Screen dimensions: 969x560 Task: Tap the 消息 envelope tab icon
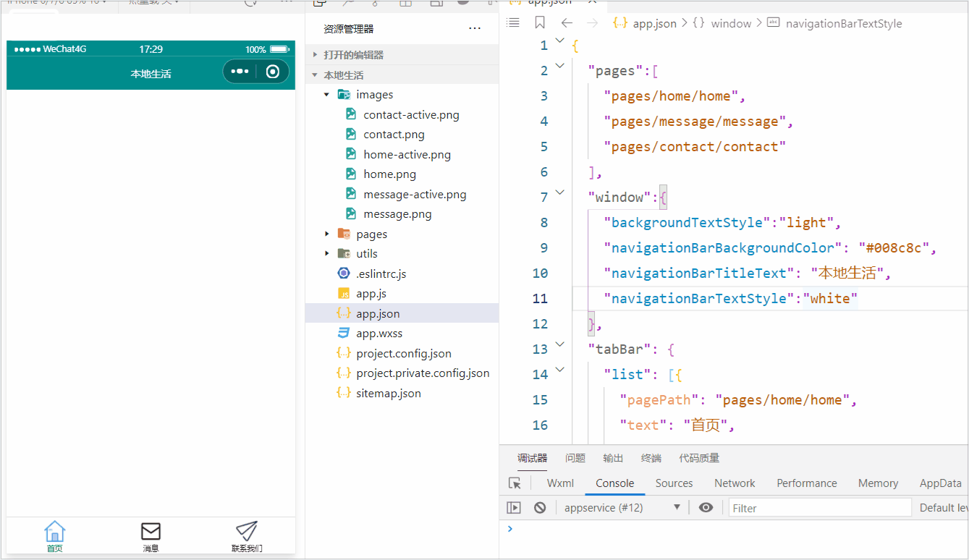[151, 532]
